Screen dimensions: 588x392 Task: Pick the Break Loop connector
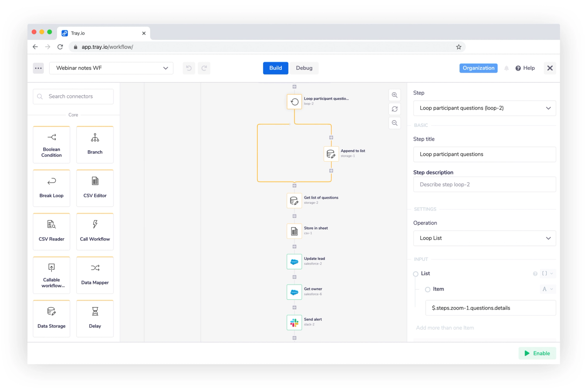(x=51, y=188)
